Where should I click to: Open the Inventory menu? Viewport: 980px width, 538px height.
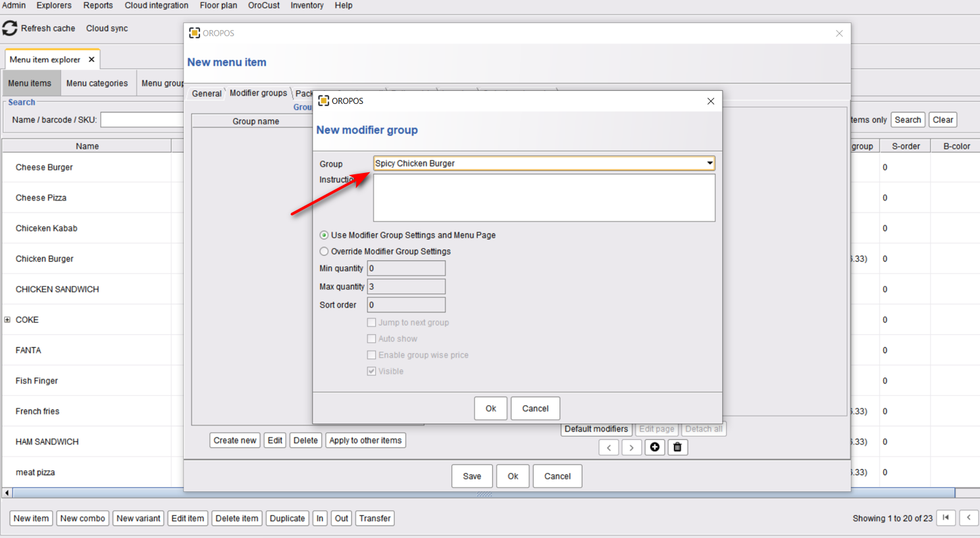click(x=307, y=5)
